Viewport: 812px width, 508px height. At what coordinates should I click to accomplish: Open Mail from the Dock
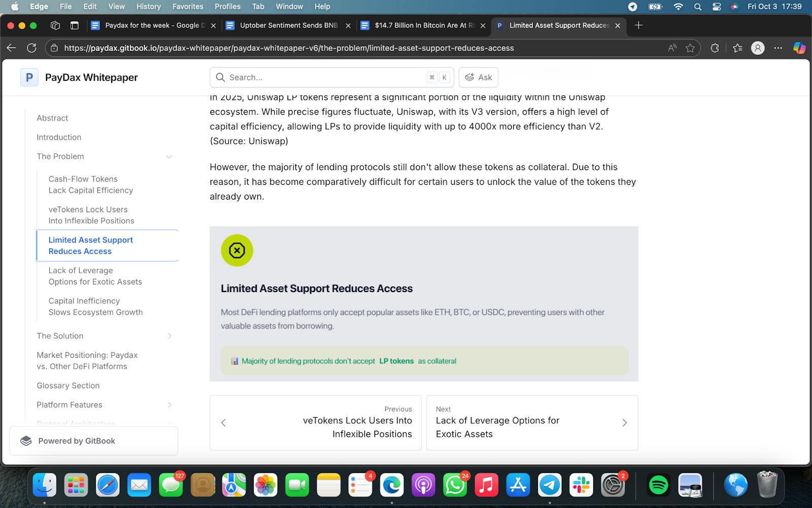tap(139, 485)
